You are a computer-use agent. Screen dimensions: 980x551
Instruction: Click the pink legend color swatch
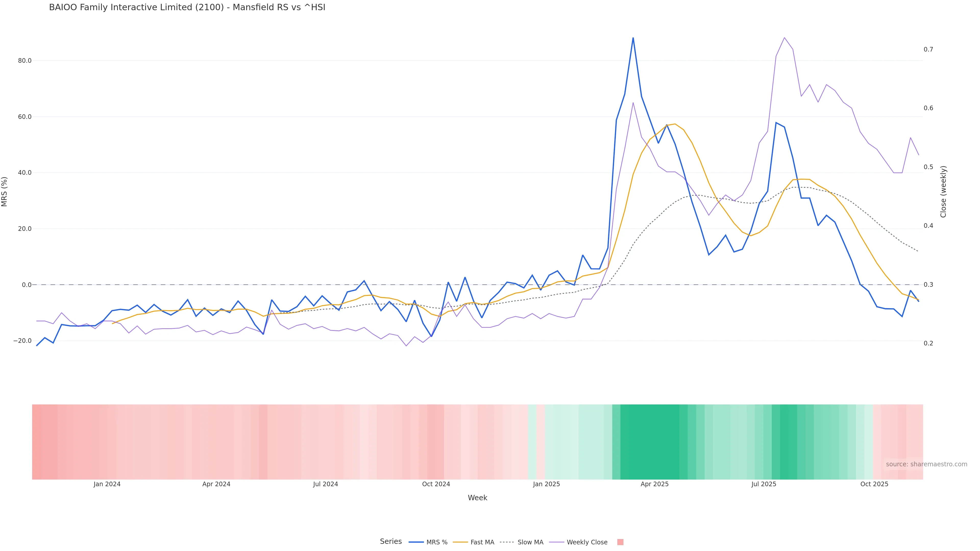click(620, 542)
